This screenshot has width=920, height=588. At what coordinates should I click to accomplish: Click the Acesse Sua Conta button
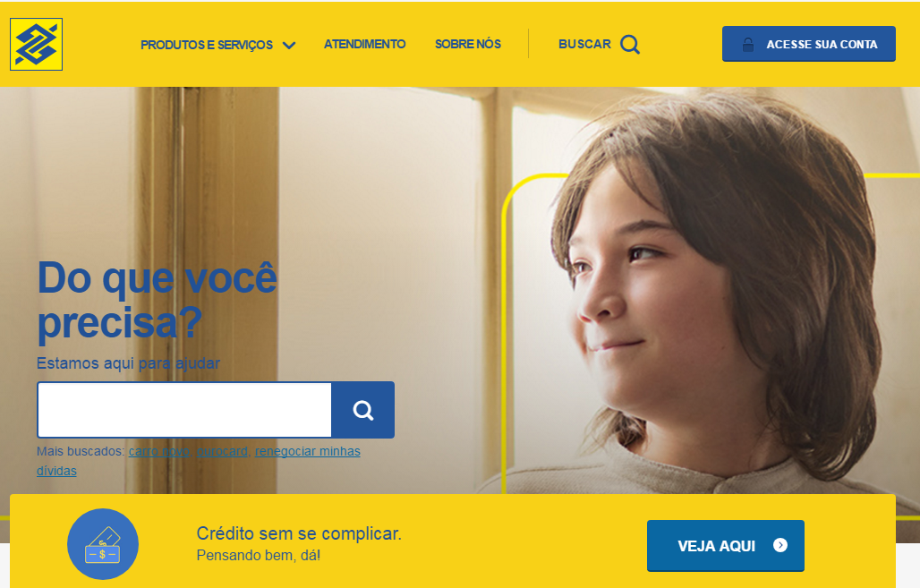click(x=808, y=44)
